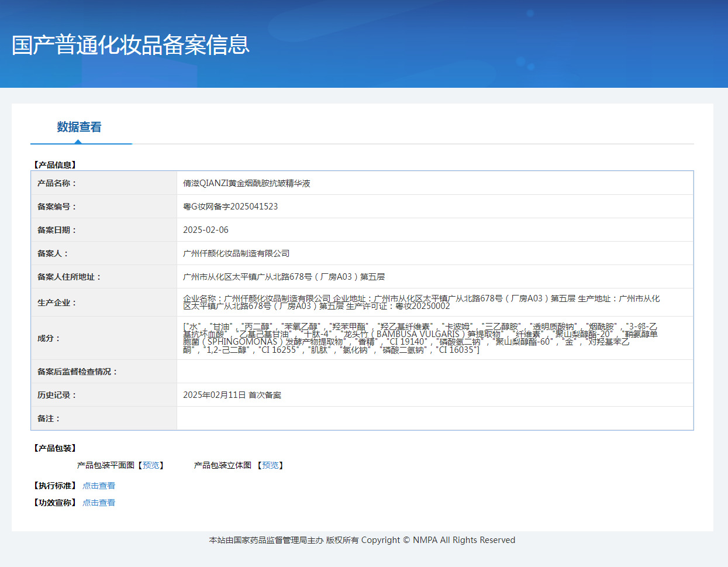This screenshot has width=728, height=567.
Task: Click the NMPA copyright footer text
Action: pos(362,540)
